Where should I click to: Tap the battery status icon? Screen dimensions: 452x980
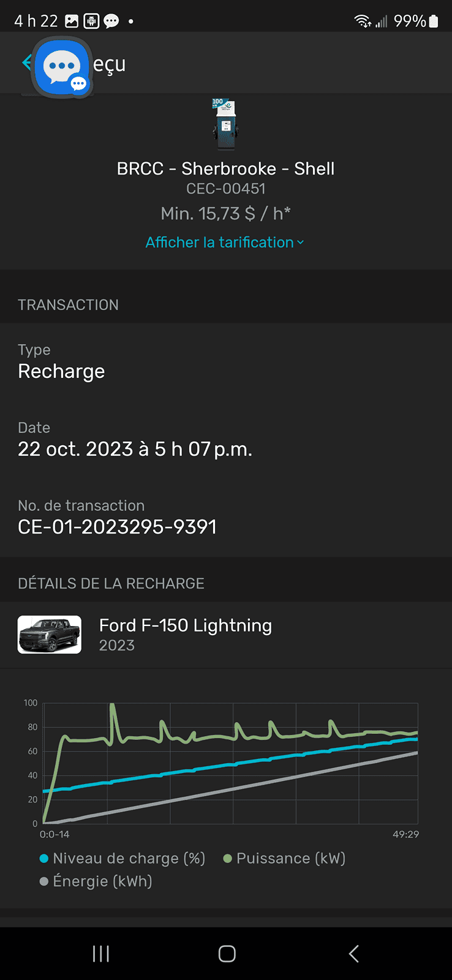pyautogui.click(x=434, y=21)
